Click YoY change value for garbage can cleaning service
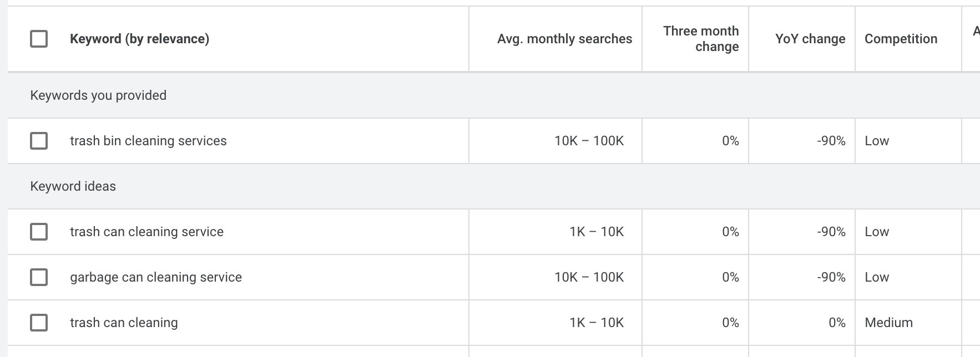Screen dimensions: 980x357 click(831, 277)
